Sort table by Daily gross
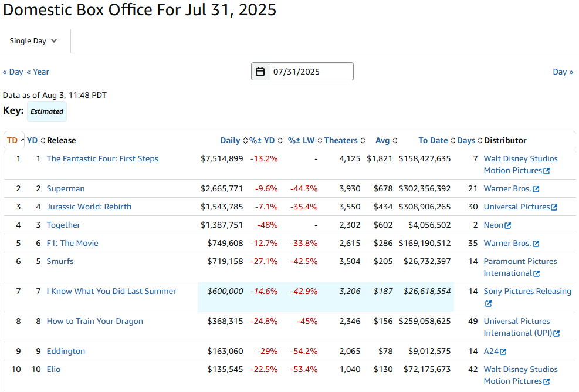Image resolution: width=579 pixels, height=392 pixels. pos(233,140)
